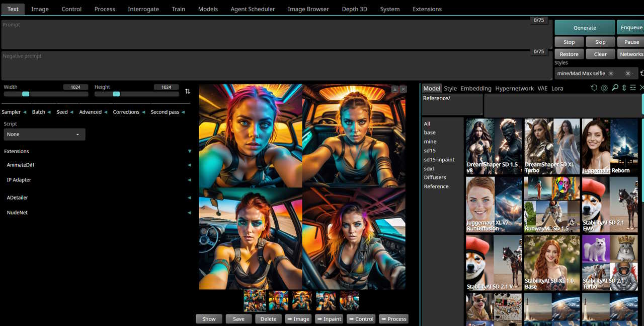
Task: Click the Inpaint button below the gallery
Action: coord(329,319)
